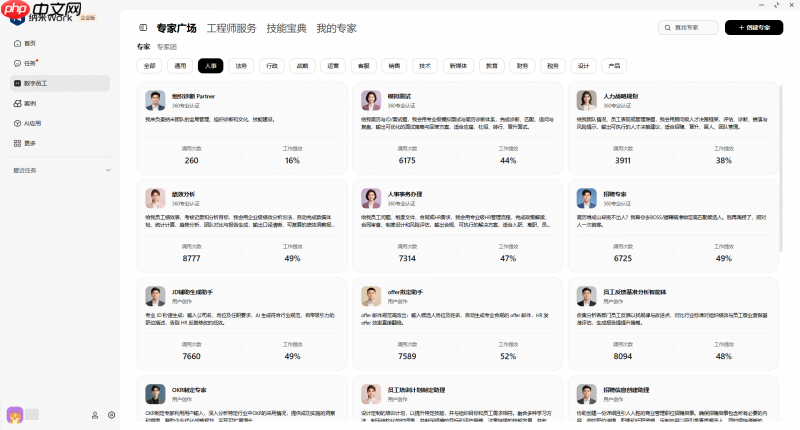
Task: Select the 财务 category filter
Action: coord(522,66)
